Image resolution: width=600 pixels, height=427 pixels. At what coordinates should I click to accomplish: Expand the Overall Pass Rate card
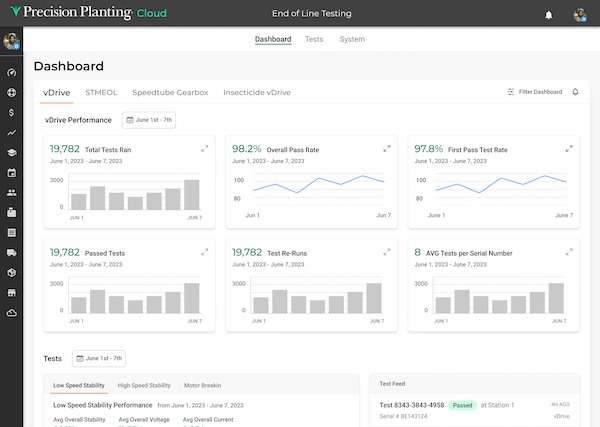point(387,148)
